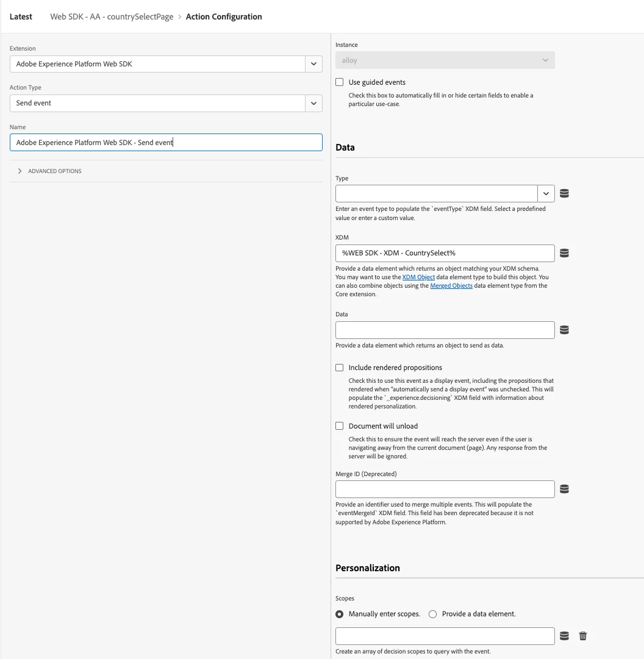
Task: Click the Data object input field
Action: click(445, 330)
